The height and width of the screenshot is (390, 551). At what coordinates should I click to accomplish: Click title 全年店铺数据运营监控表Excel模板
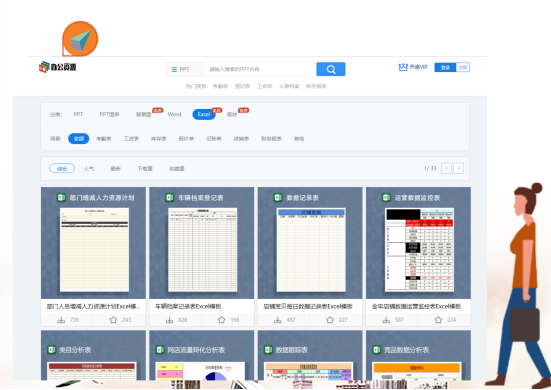click(416, 306)
